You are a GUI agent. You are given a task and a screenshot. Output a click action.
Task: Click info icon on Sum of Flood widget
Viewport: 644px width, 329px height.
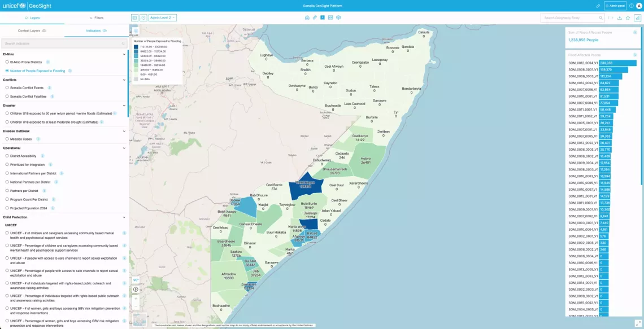(635, 32)
